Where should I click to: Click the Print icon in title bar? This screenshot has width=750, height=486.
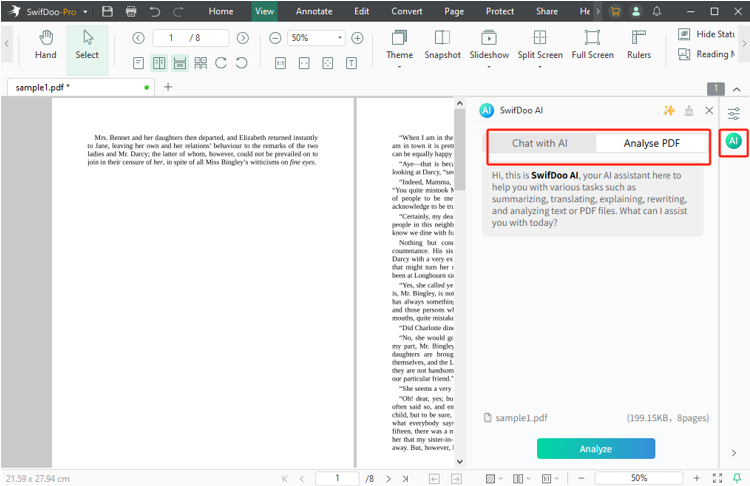(x=131, y=11)
